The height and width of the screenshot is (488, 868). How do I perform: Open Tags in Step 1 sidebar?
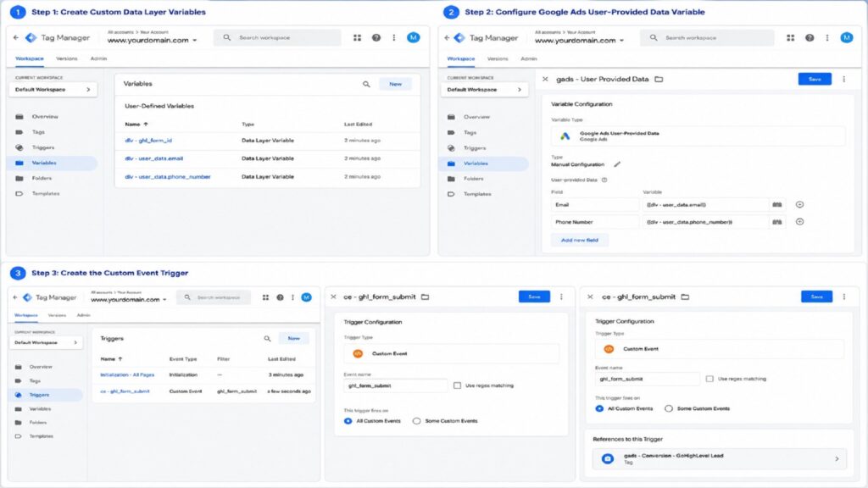38,132
